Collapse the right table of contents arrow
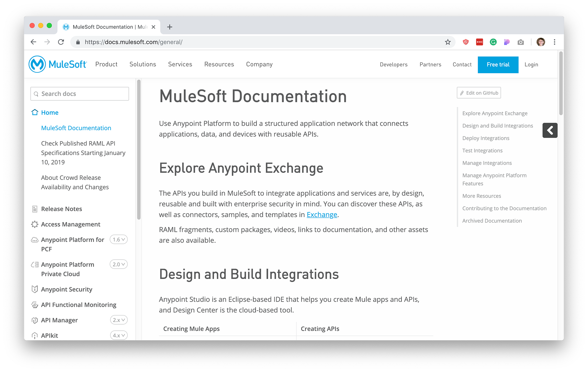This screenshot has height=372, width=588. (x=550, y=130)
